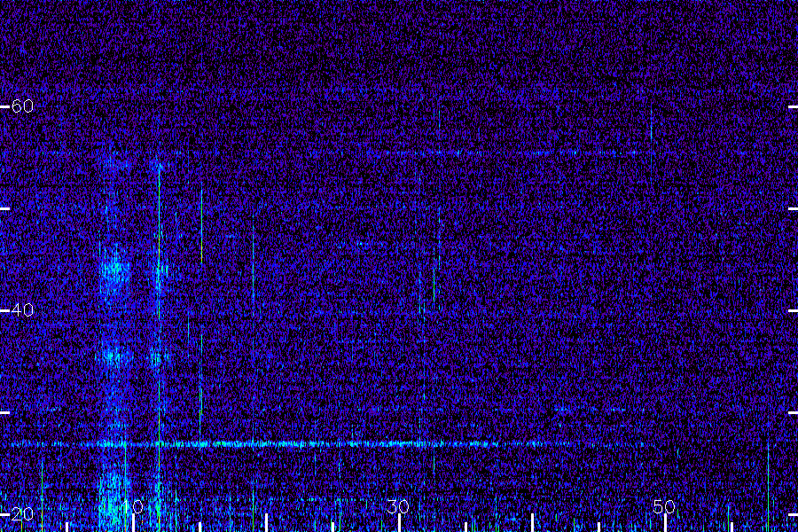Screen dimensions: 798x532
Task: Click the "30" time axis label
Action: (398, 506)
